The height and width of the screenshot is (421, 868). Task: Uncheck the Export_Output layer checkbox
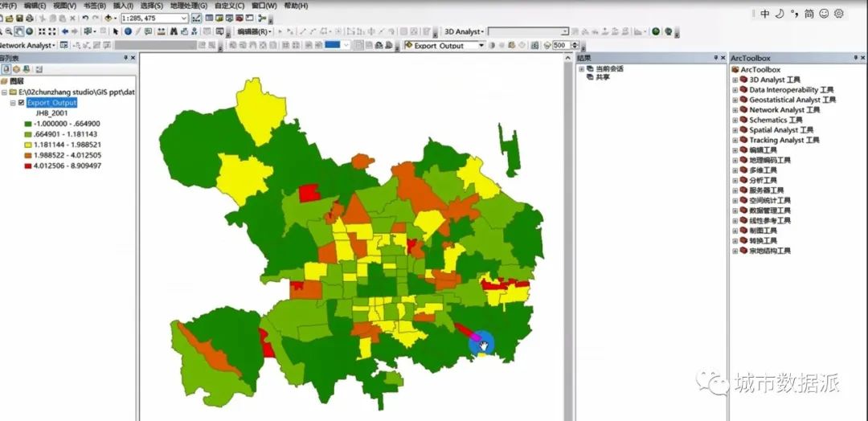pos(22,103)
